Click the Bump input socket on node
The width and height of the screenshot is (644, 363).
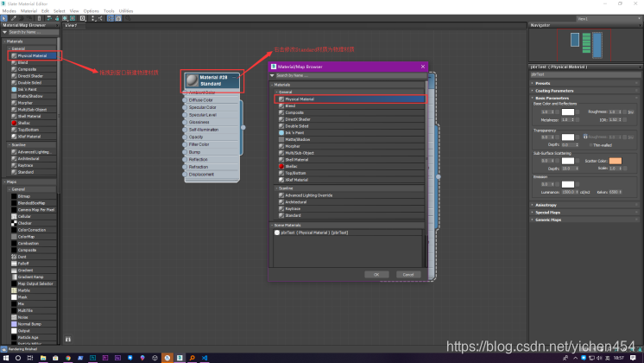185,152
